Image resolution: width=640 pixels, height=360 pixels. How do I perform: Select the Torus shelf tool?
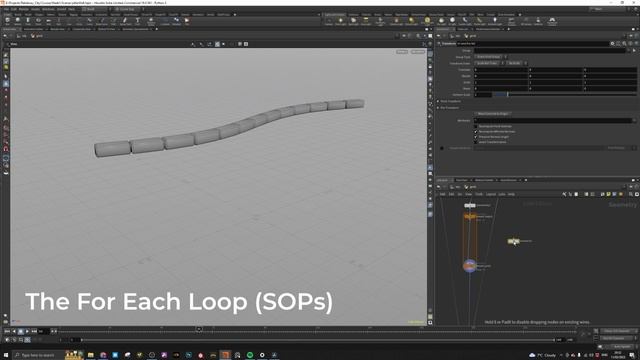pyautogui.click(x=38, y=21)
